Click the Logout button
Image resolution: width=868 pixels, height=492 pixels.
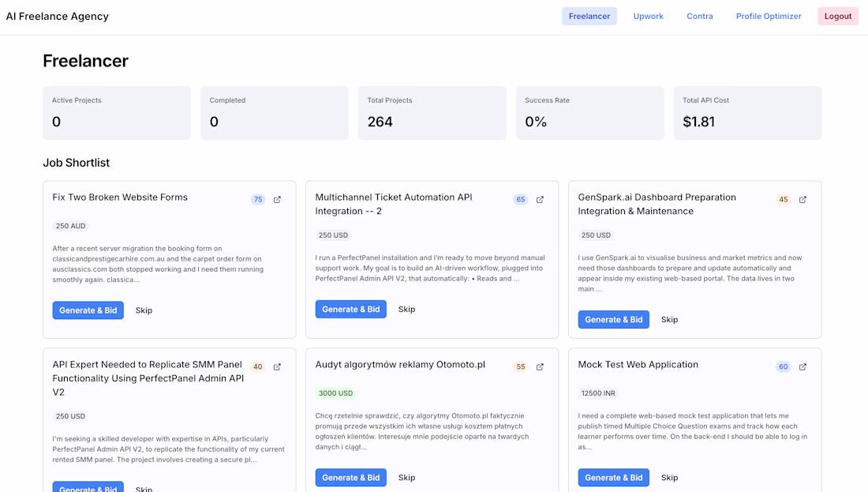click(838, 17)
